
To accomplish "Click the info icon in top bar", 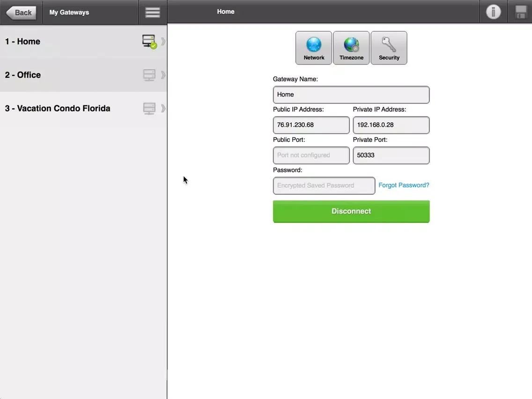I will (493, 12).
